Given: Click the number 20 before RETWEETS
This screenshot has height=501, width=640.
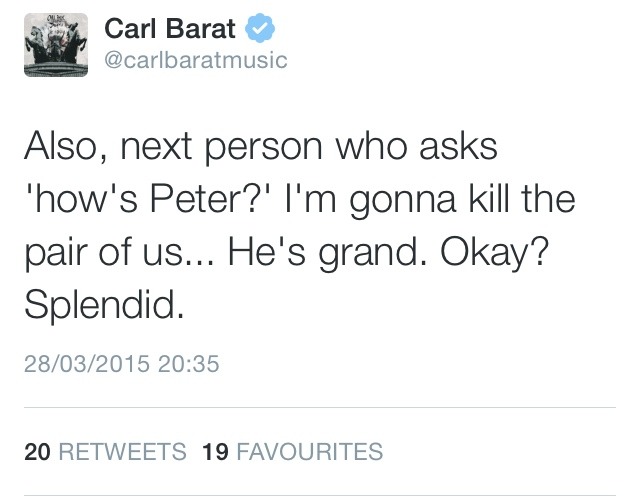Looking at the screenshot, I should pos(37,452).
